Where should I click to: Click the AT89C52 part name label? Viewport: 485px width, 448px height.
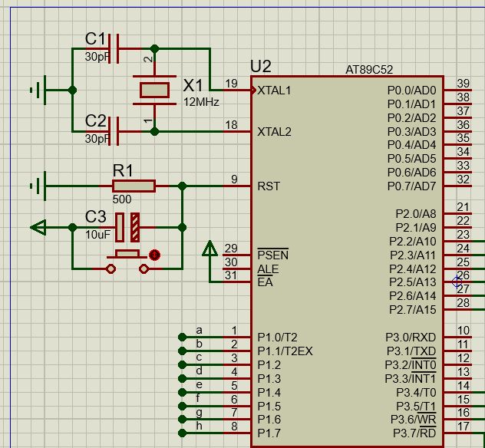369,70
